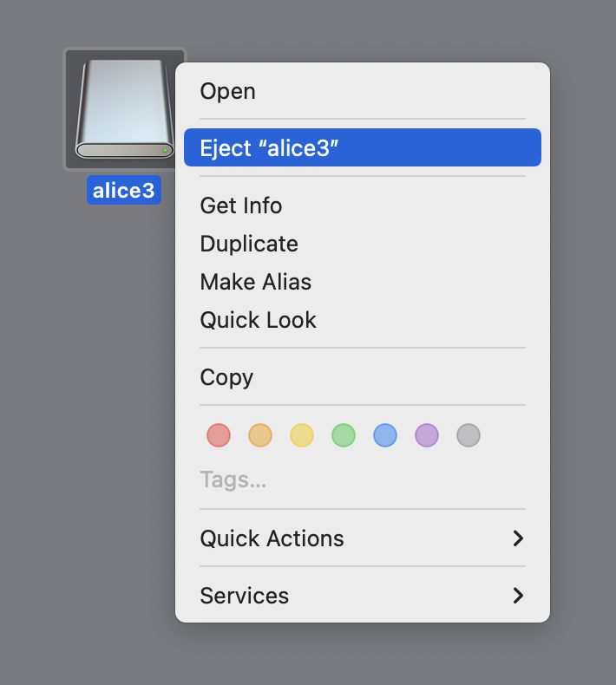Apply the gray tag color
Viewport: 616px width, 685px height.
coord(469,435)
